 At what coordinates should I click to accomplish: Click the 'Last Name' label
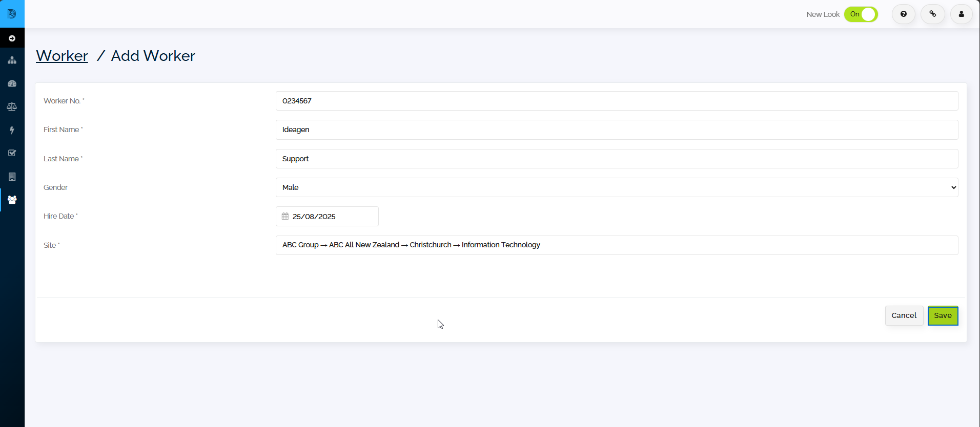tap(63, 159)
